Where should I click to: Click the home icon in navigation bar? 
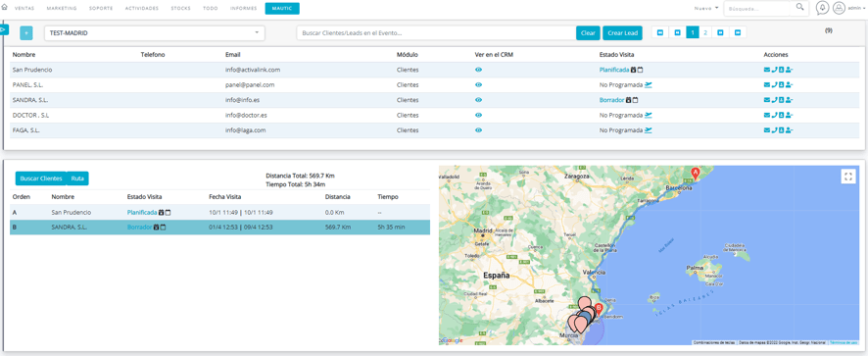point(6,8)
